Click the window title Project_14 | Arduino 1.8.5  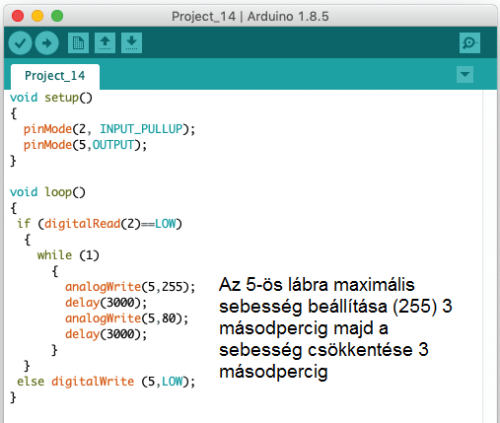click(250, 16)
